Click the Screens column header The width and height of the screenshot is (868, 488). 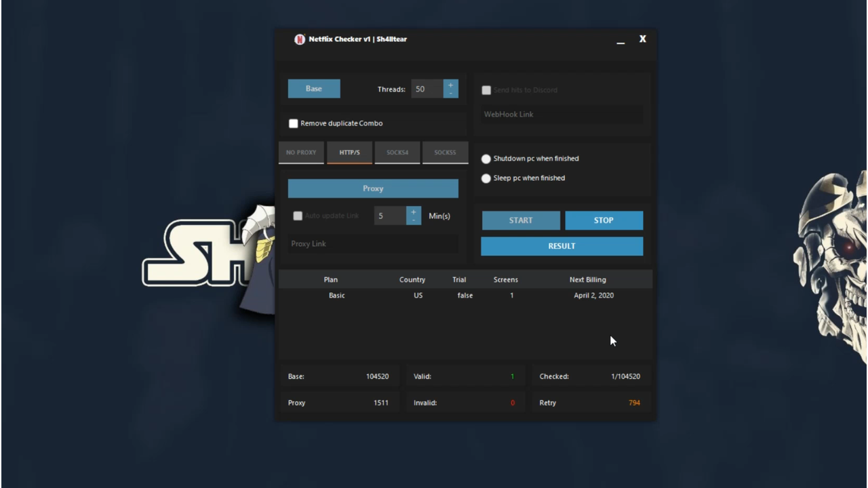(x=506, y=279)
